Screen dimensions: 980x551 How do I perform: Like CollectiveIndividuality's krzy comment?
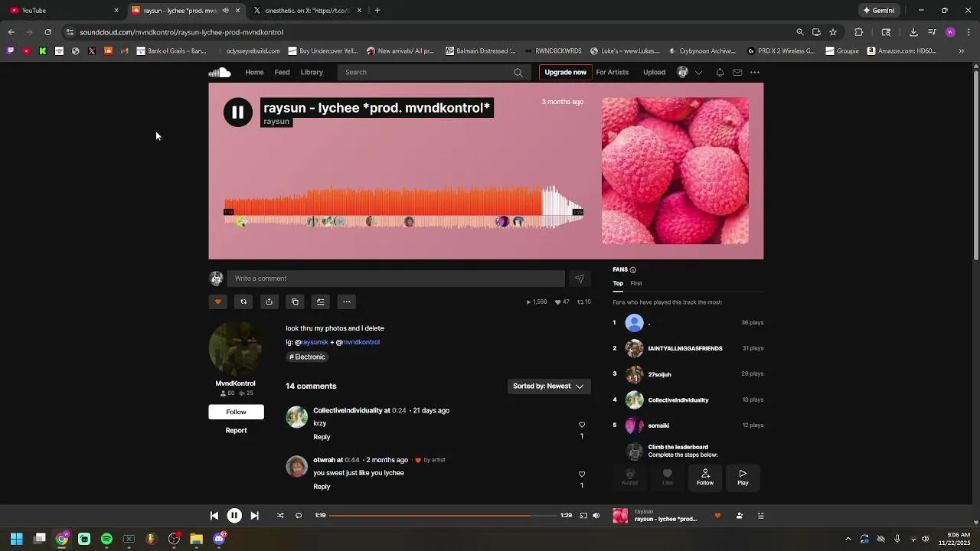tap(582, 425)
